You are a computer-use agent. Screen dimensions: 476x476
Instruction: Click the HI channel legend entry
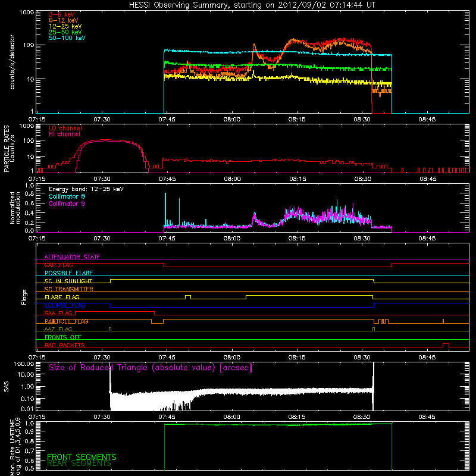64,134
